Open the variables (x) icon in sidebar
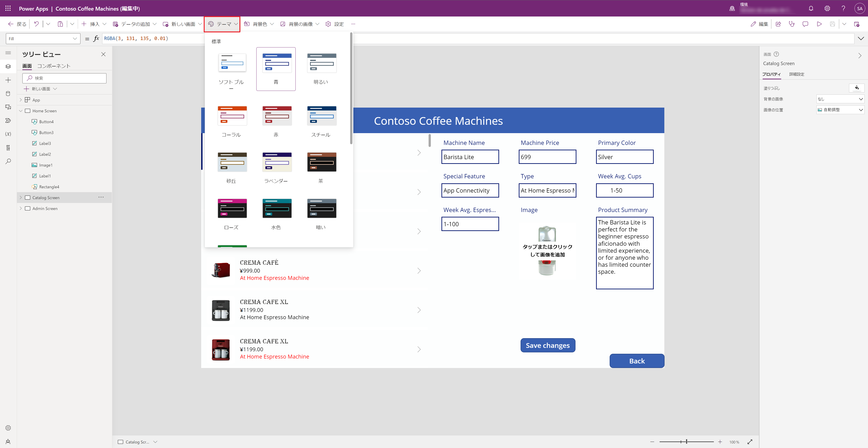This screenshot has width=868, height=448. (8, 134)
